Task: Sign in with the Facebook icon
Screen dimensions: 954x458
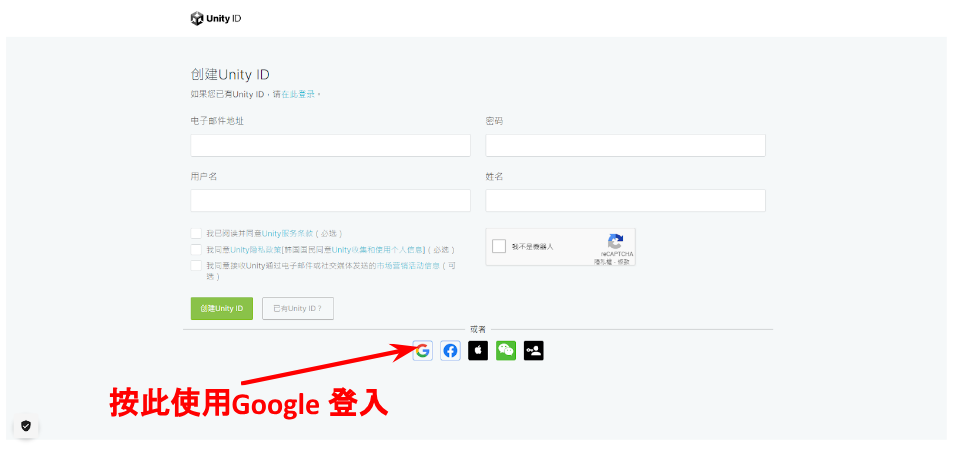Action: [x=450, y=350]
